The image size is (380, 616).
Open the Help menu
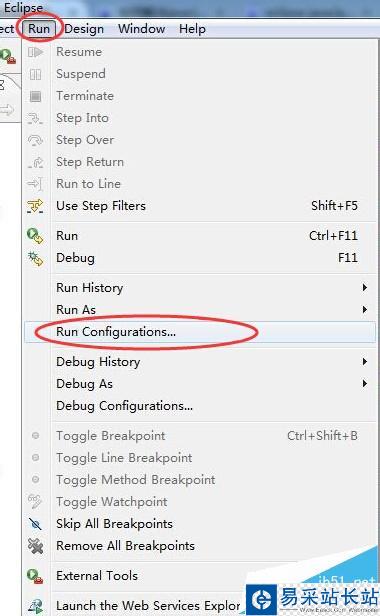(192, 29)
